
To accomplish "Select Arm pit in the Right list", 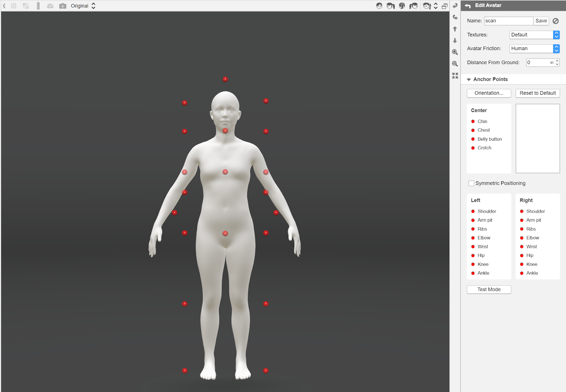I will (x=533, y=220).
